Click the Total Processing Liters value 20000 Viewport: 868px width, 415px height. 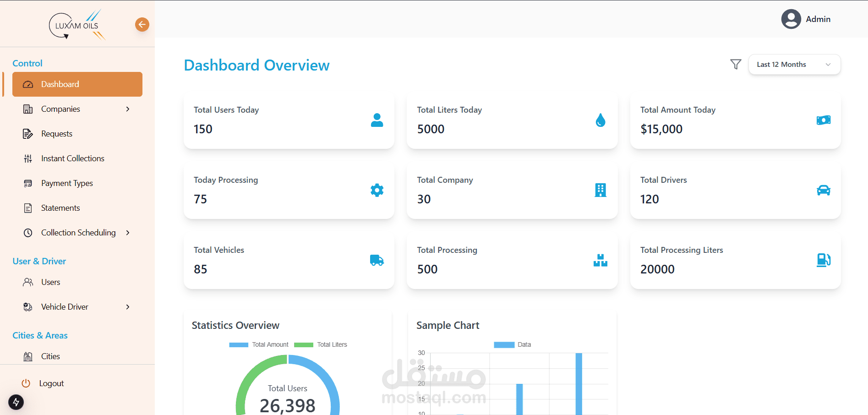point(657,269)
